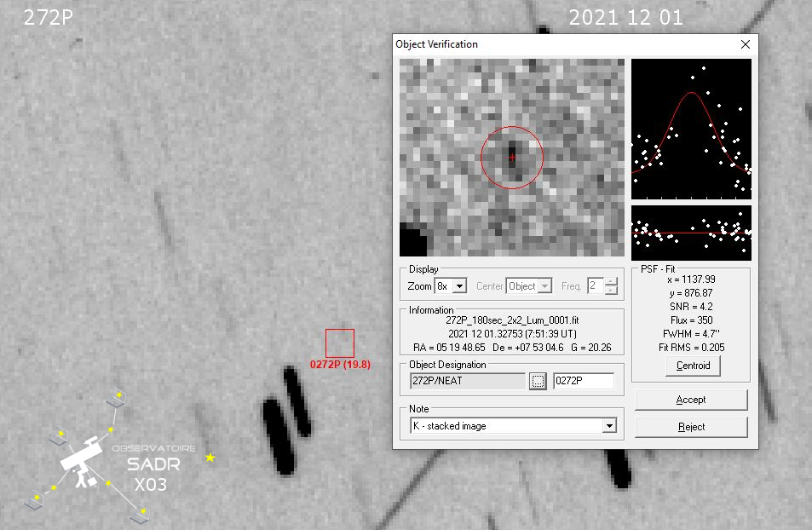The image size is (812, 530).
Task: Click the red crosshair in the zoomed preview
Action: pyautogui.click(x=511, y=158)
